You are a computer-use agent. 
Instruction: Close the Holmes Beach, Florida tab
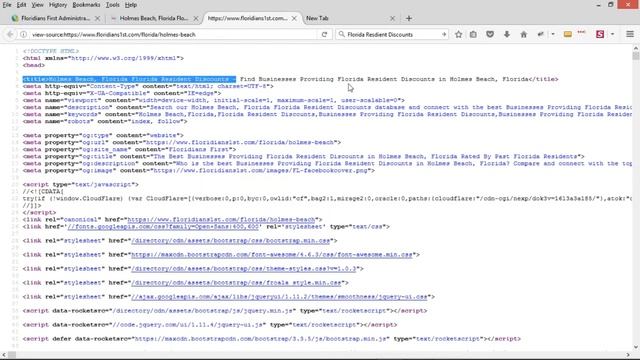[x=196, y=18]
